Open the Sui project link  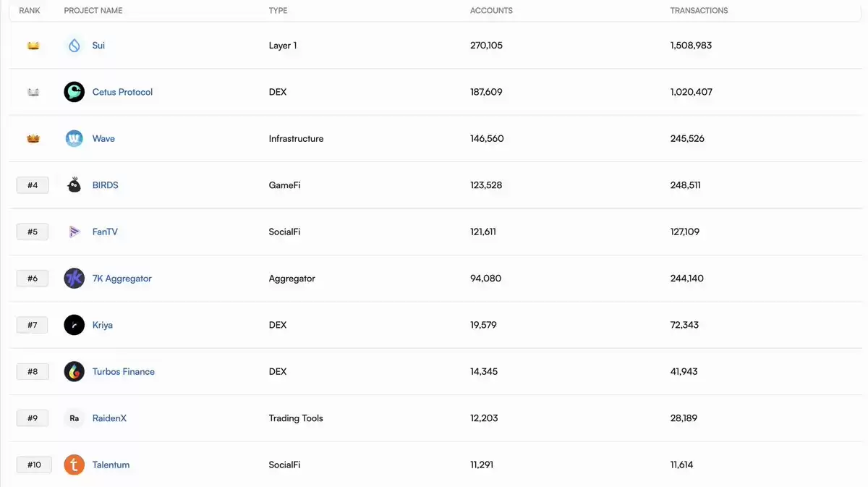coord(98,46)
